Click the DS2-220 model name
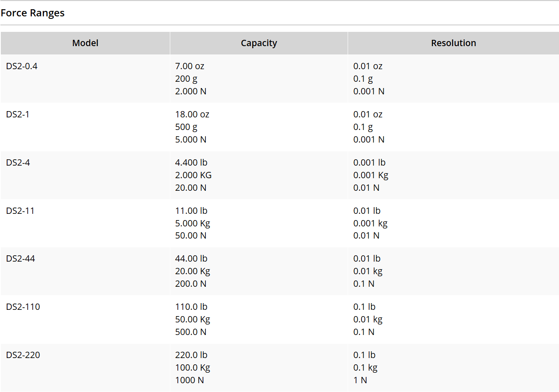The height and width of the screenshot is (392, 559). 23,355
